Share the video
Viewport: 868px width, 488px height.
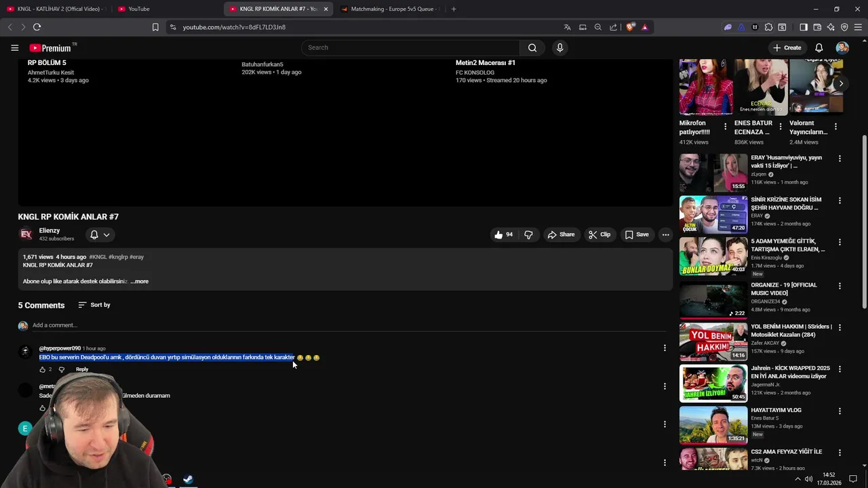coord(561,235)
